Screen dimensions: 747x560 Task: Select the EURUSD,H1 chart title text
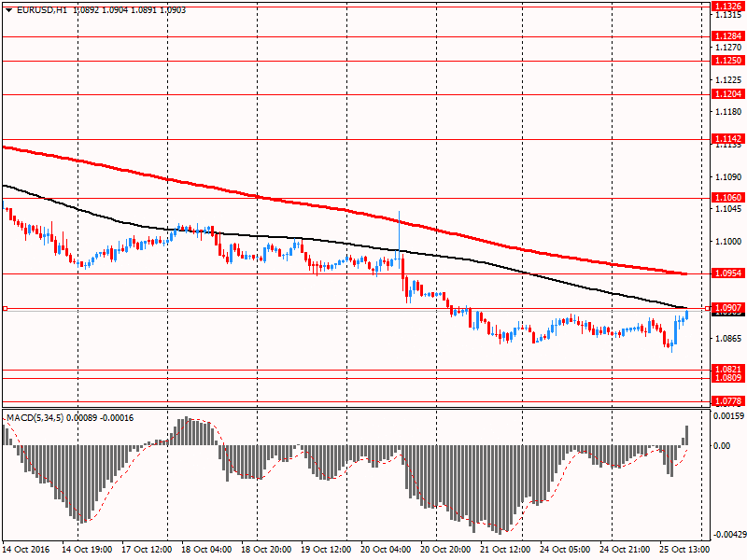42,10
